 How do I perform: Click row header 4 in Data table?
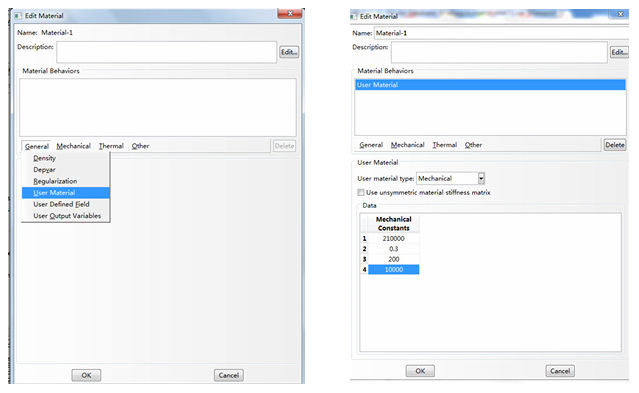tap(364, 269)
